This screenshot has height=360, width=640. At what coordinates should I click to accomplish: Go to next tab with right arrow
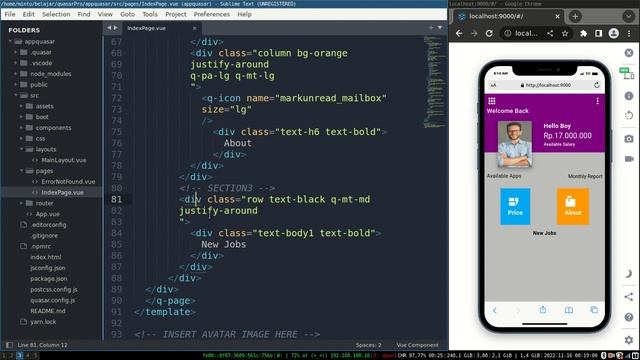tap(116, 28)
